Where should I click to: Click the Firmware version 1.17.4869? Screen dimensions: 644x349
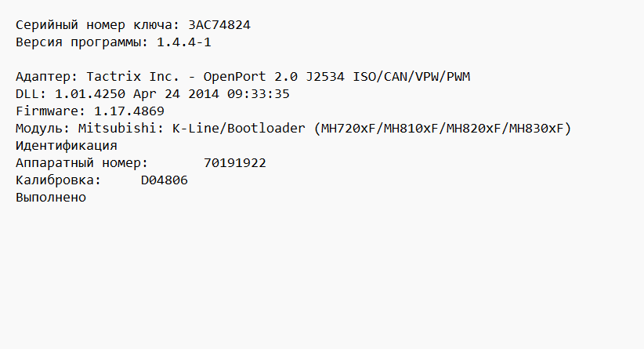click(129, 111)
